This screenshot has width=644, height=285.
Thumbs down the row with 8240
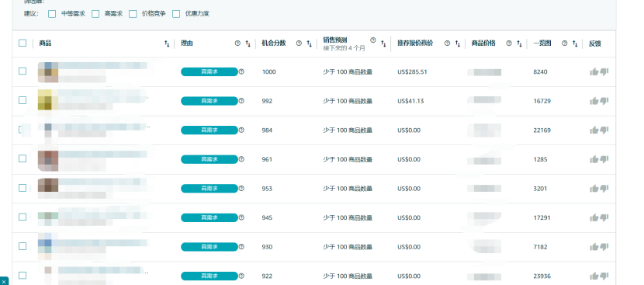click(604, 72)
